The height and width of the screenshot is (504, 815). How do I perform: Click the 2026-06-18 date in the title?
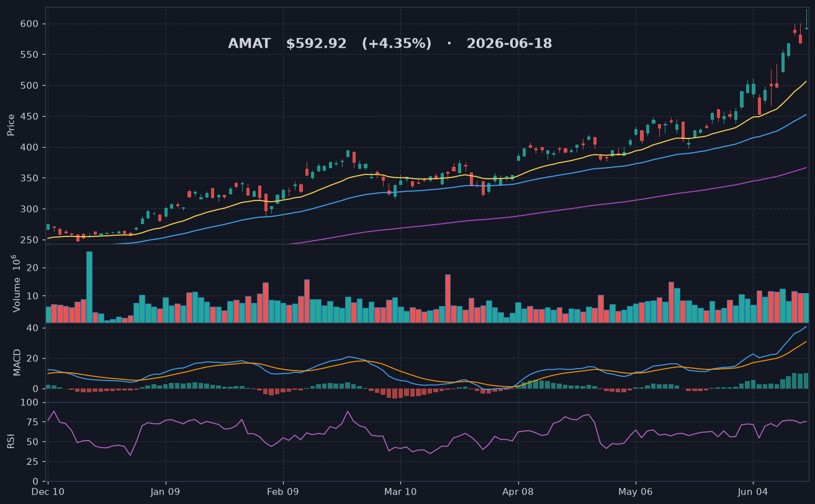[509, 44]
